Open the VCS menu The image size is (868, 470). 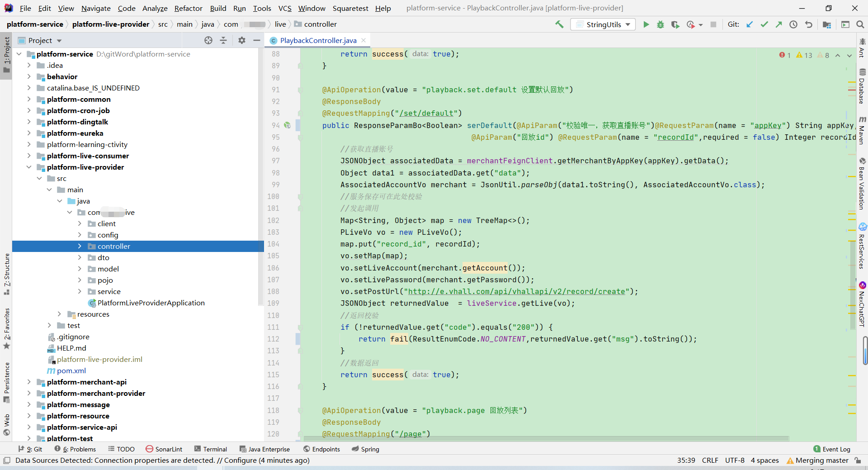285,8
